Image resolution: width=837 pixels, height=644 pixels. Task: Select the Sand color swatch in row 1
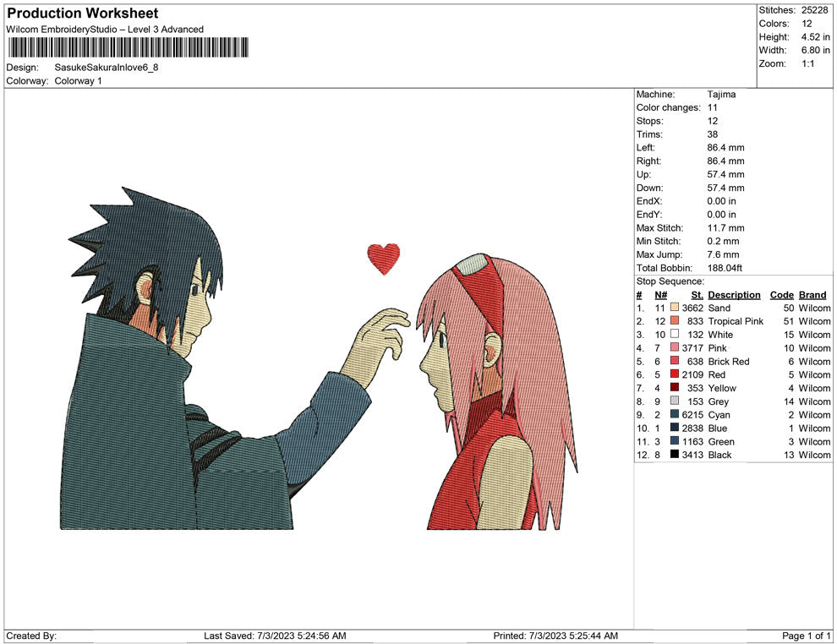click(x=674, y=308)
